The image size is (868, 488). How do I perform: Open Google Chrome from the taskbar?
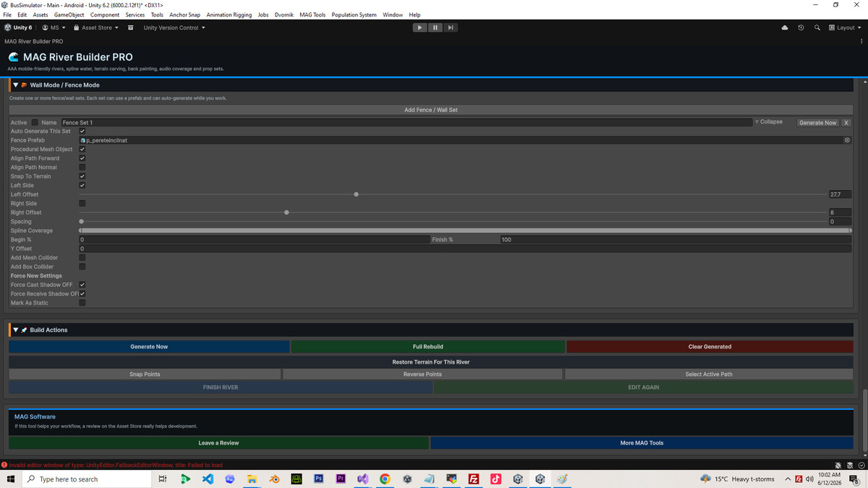click(385, 479)
